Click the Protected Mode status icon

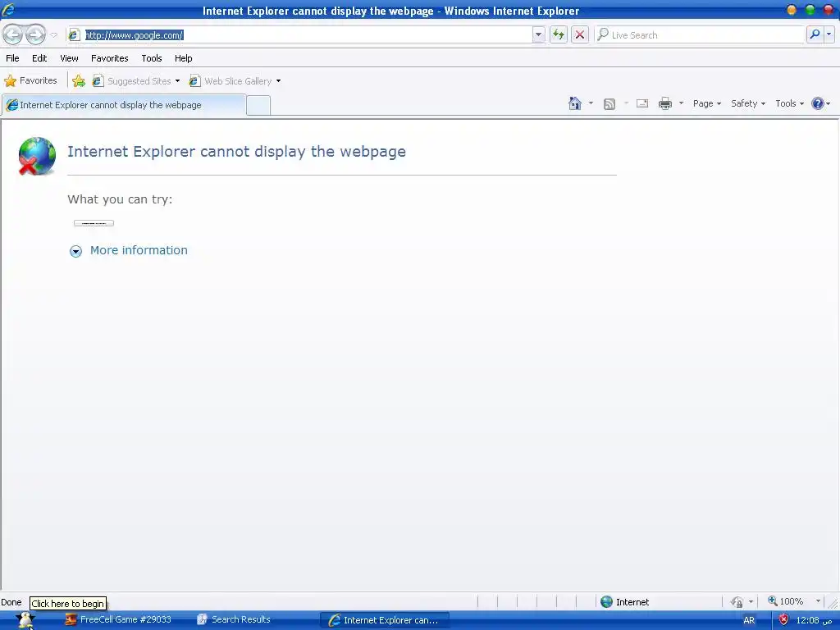click(737, 602)
